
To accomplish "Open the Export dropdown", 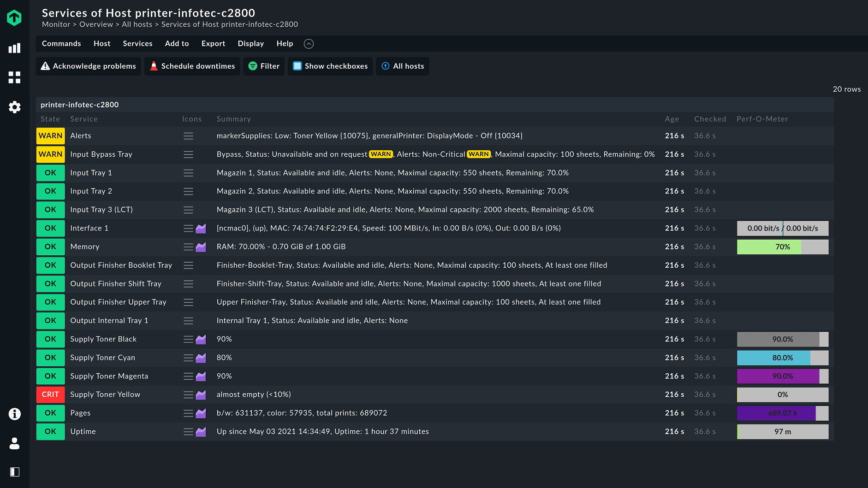I will click(213, 43).
